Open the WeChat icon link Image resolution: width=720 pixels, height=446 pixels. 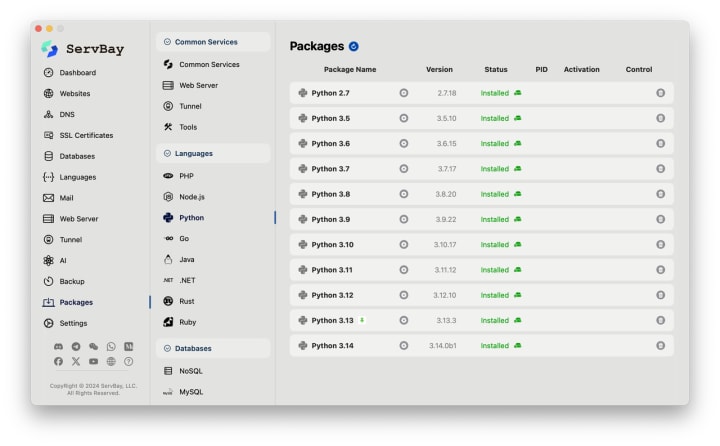click(x=93, y=347)
